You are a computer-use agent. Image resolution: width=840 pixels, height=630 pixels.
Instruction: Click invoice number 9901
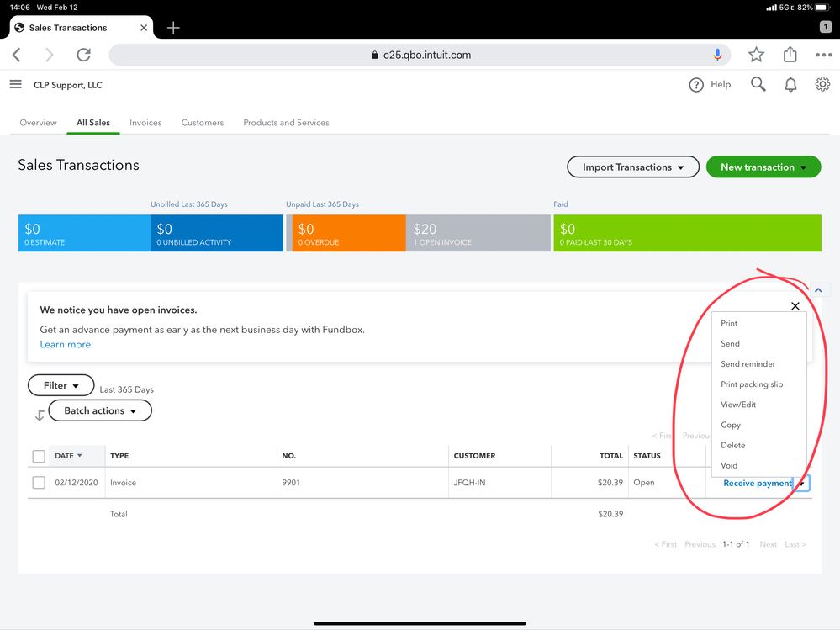[x=291, y=483]
